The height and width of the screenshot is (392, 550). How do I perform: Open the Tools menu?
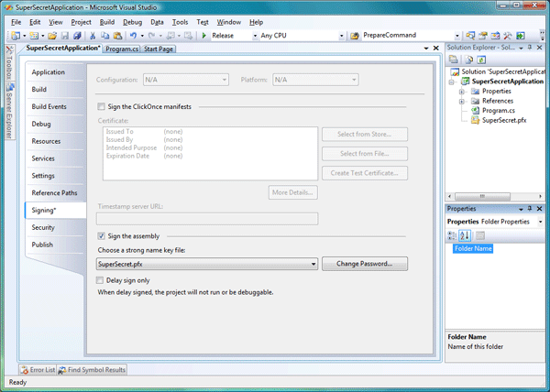[180, 22]
